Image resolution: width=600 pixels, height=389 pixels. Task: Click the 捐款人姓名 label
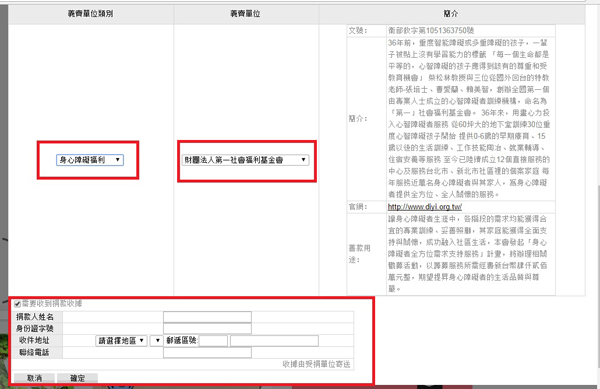click(34, 317)
